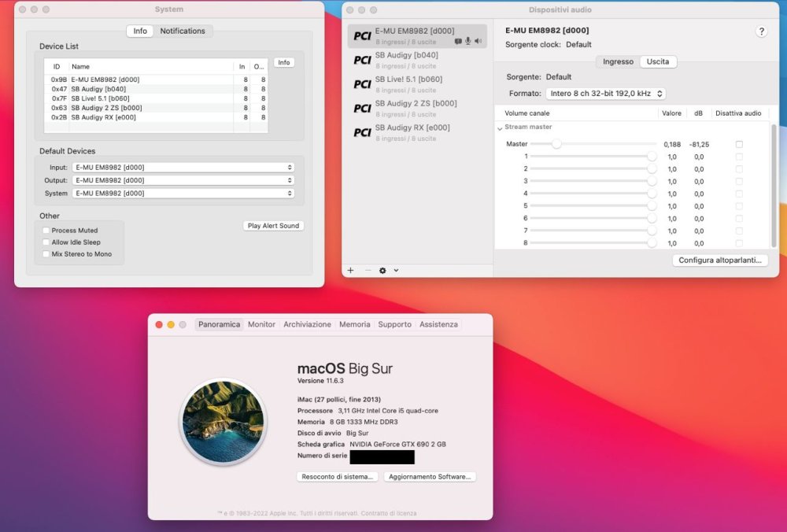Click the alert-sound bubble icon on E-MU device
The height and width of the screenshot is (532, 787).
pyautogui.click(x=458, y=41)
